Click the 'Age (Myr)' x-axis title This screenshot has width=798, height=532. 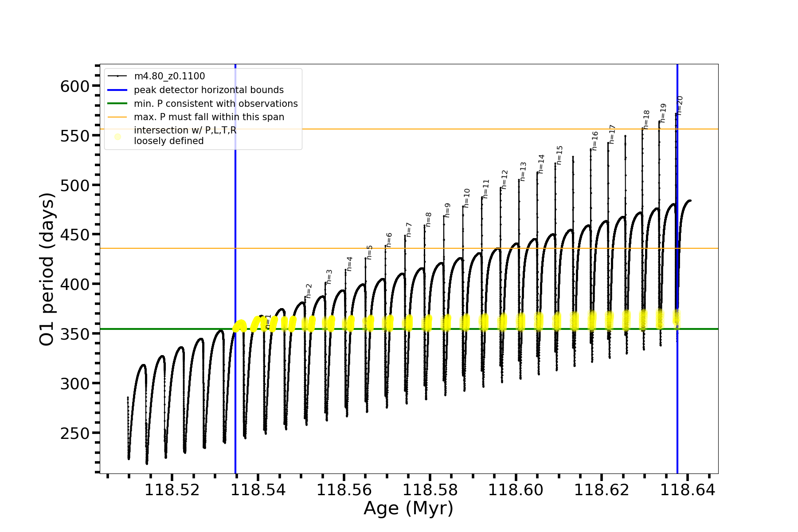click(x=408, y=508)
